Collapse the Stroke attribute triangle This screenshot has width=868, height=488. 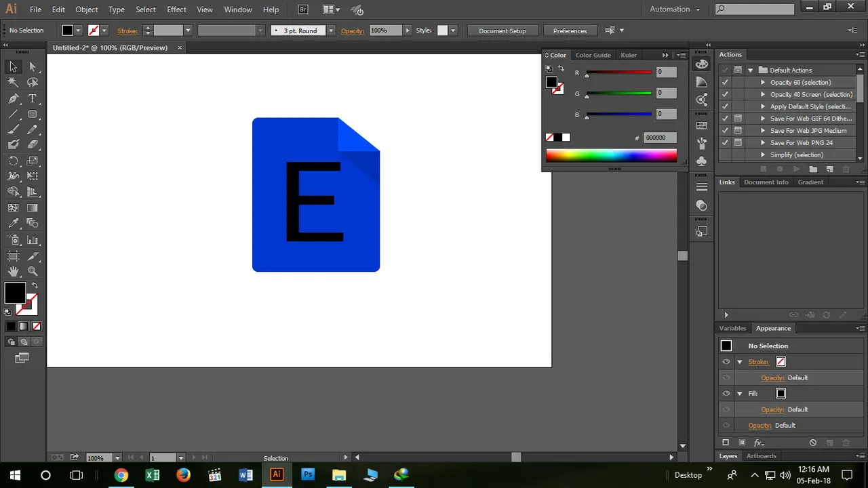(x=740, y=362)
